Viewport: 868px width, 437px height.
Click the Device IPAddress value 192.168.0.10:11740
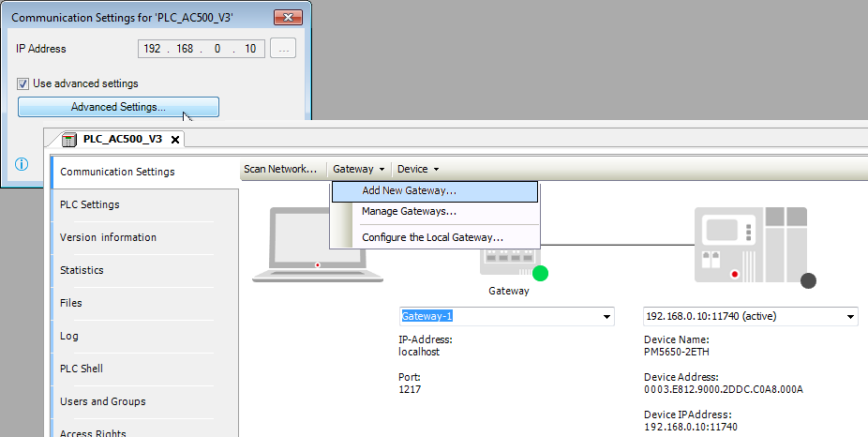click(x=691, y=428)
